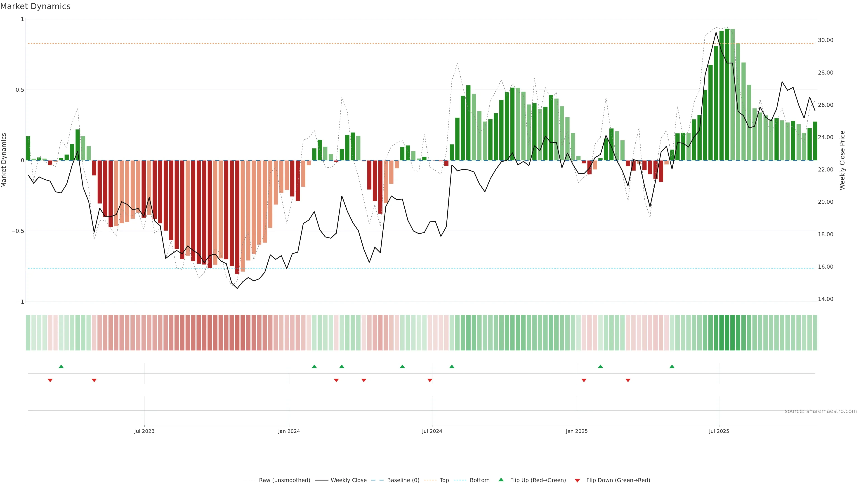Viewport: 868px width, 488px height.
Task: Hide the Bottom threshold line via the legend
Action: 479,480
